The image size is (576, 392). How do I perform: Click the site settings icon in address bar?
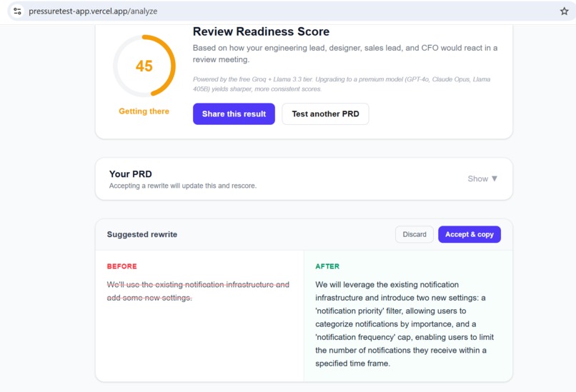click(17, 11)
